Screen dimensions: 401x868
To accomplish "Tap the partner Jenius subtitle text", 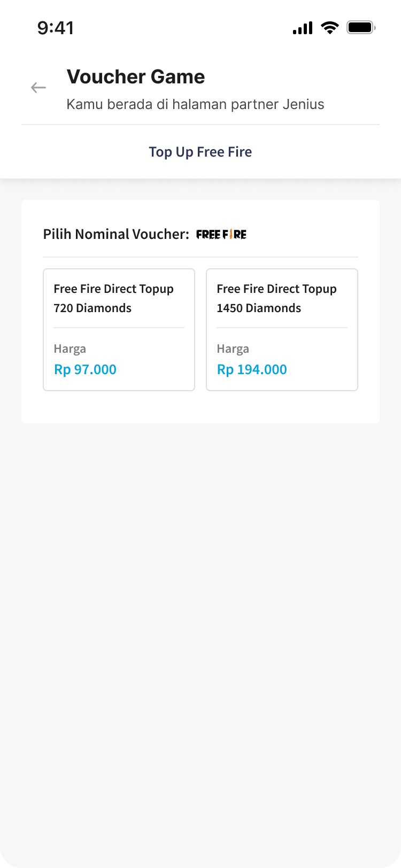I will coord(195,104).
